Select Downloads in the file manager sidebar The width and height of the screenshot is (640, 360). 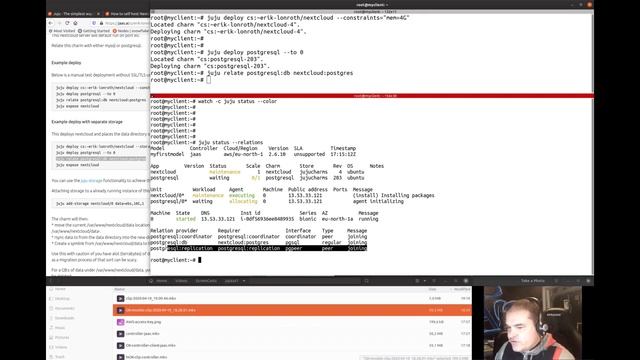pos(64,318)
